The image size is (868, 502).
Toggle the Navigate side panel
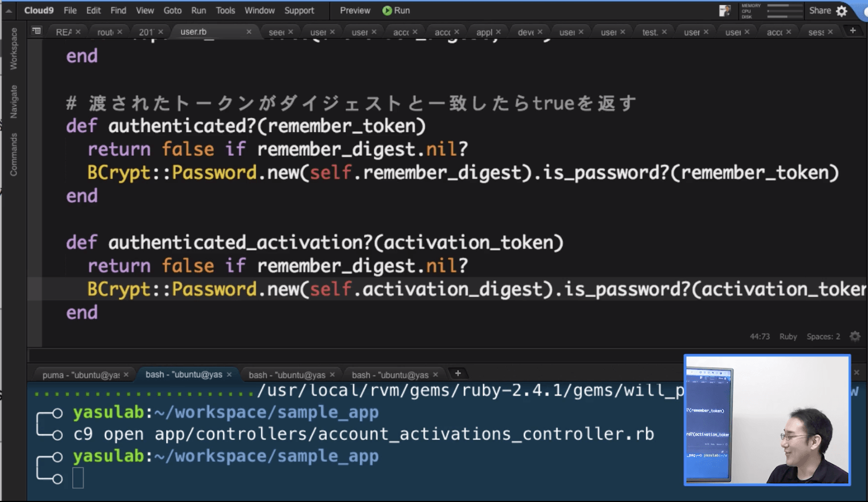click(x=14, y=102)
